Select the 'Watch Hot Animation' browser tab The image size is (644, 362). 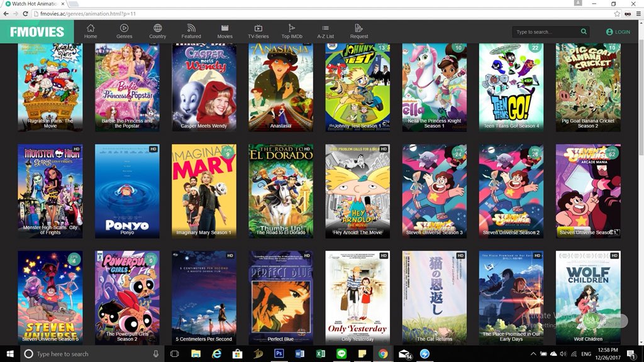coord(35,4)
